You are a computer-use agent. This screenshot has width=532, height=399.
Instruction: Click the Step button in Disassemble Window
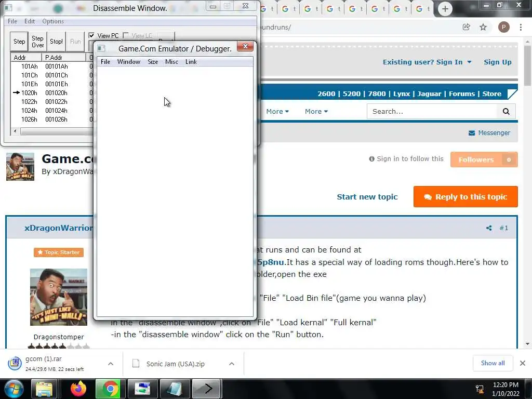(x=19, y=42)
